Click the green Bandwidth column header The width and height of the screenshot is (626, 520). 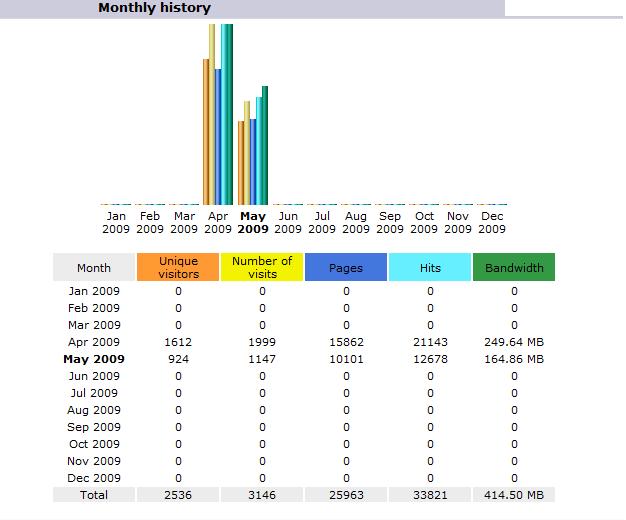click(x=514, y=267)
